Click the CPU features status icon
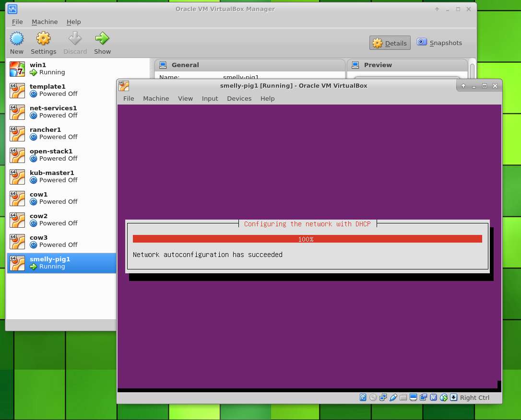 click(433, 397)
